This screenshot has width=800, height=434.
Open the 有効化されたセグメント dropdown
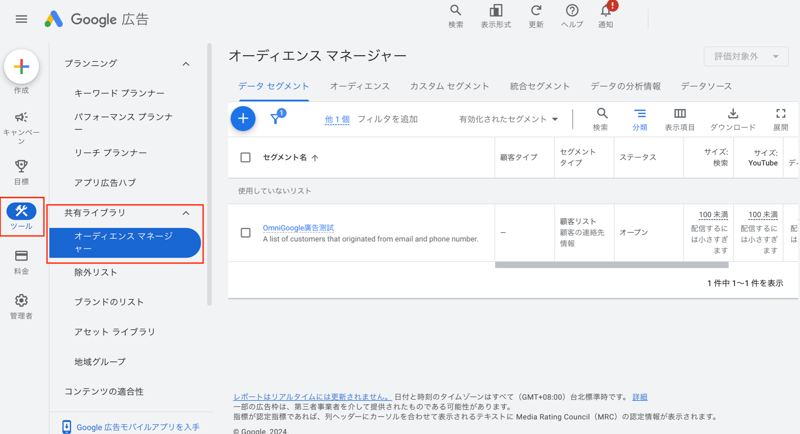click(x=509, y=119)
